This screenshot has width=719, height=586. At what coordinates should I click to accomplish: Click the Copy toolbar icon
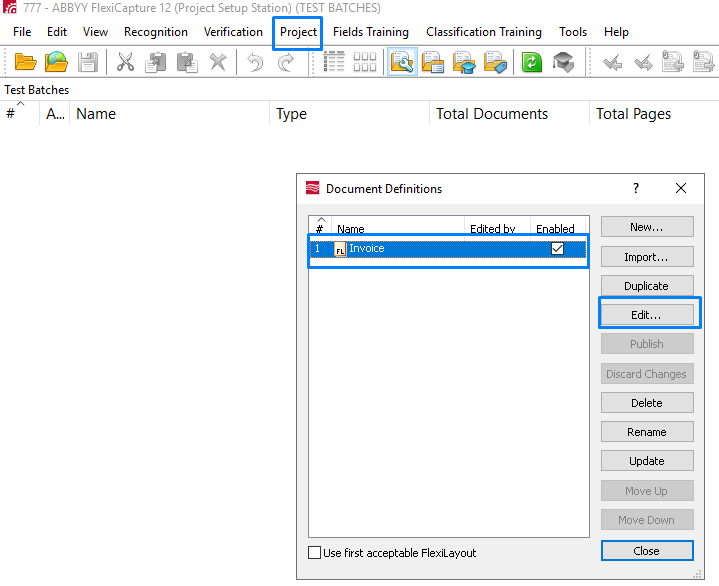[x=155, y=62]
